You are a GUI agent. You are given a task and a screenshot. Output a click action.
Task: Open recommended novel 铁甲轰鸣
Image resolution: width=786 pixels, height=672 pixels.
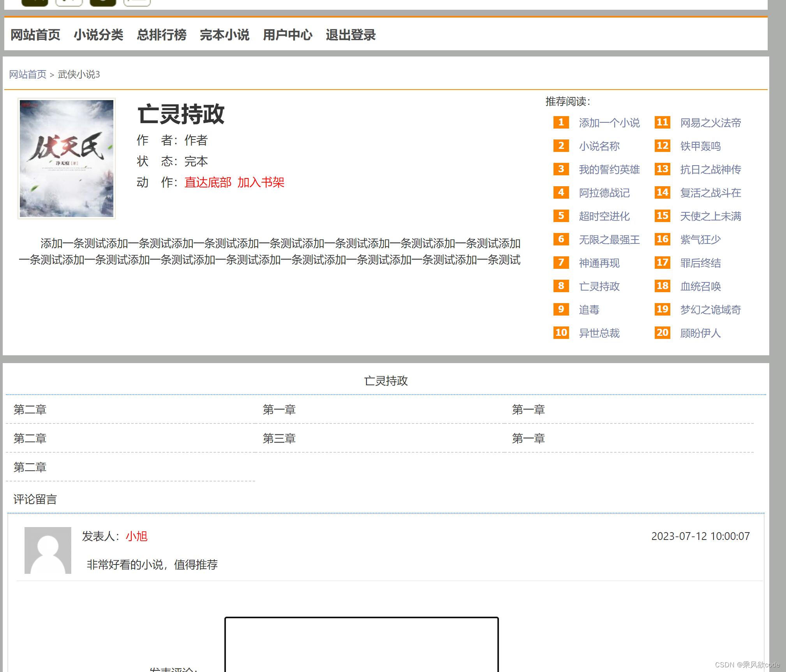(700, 146)
